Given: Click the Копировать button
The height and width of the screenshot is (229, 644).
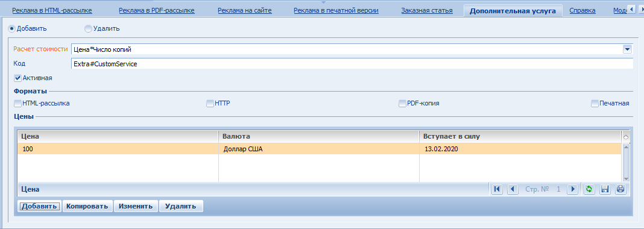Looking at the screenshot, I should point(87,206).
